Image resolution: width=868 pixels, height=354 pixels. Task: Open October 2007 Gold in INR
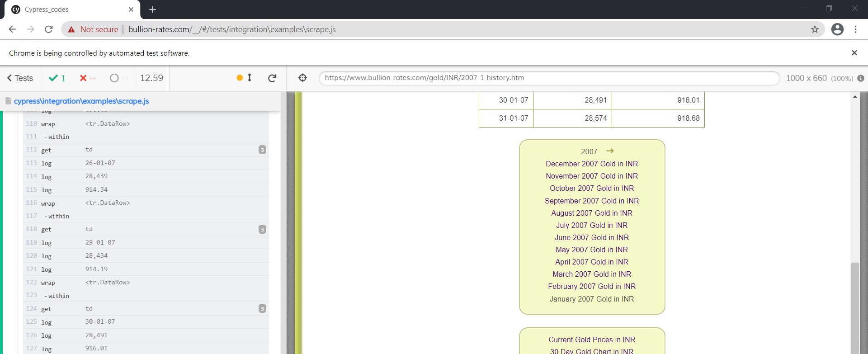[592, 188]
